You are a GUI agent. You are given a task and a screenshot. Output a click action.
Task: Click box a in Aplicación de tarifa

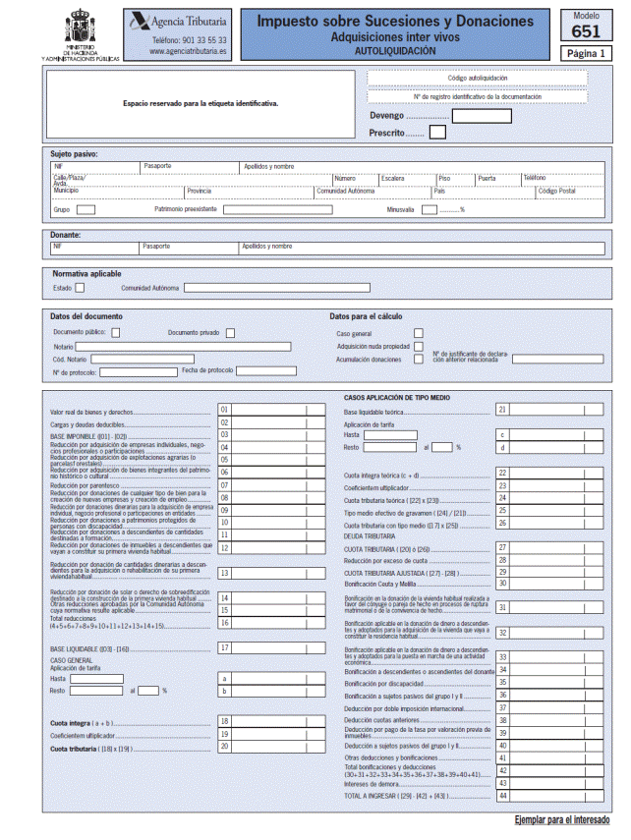click(x=278, y=679)
